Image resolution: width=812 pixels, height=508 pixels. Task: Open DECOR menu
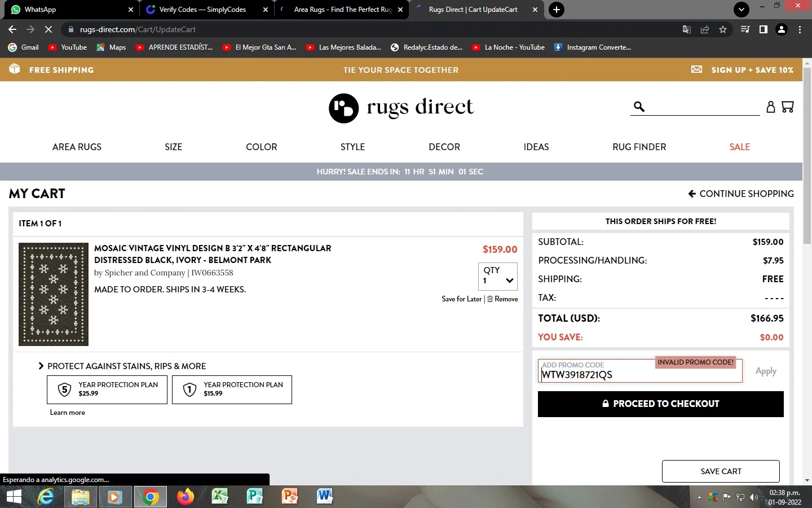(444, 147)
